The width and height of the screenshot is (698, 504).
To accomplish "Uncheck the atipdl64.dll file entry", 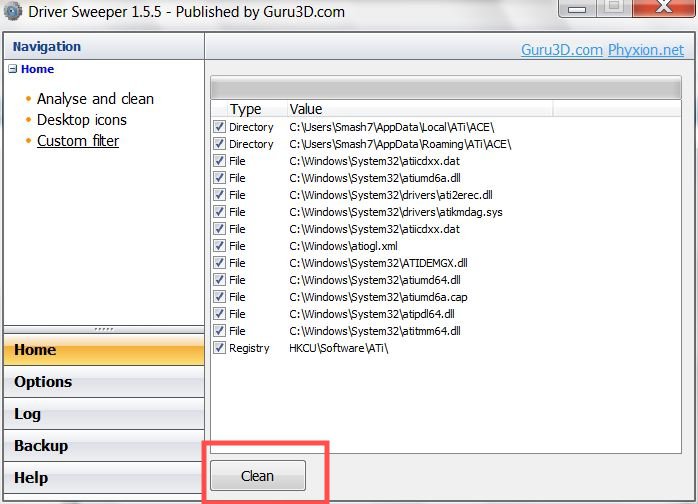I will click(219, 313).
